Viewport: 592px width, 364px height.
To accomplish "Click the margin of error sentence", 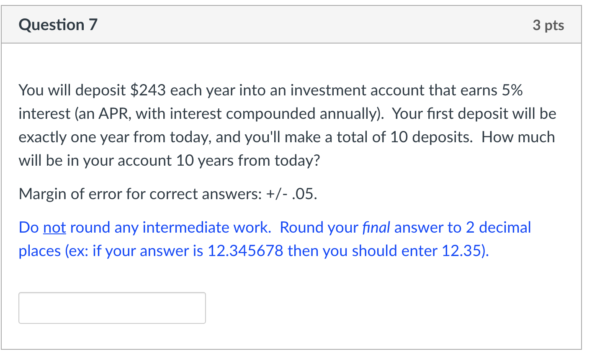I will (167, 193).
